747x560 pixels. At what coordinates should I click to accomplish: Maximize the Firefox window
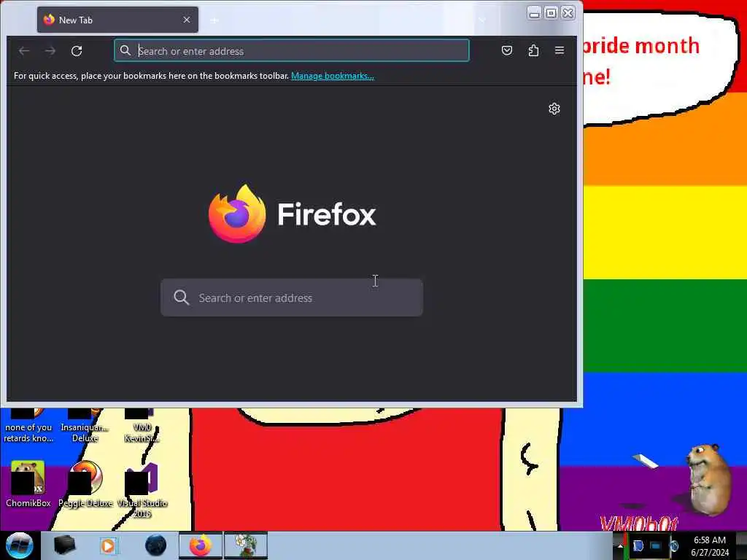[551, 13]
